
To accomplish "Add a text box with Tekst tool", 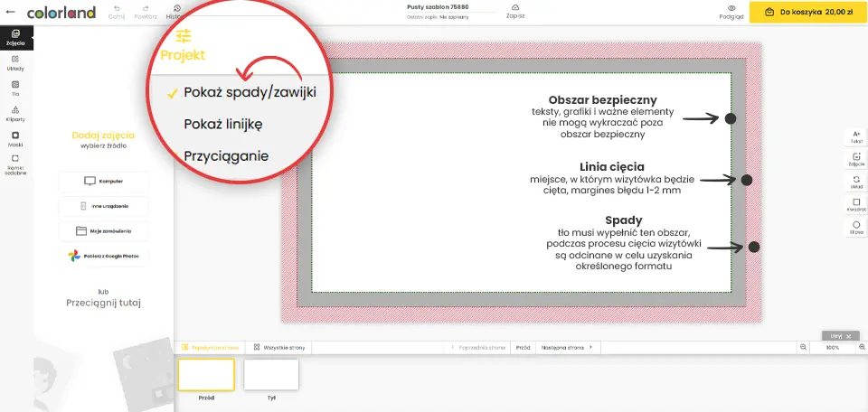I will pyautogui.click(x=856, y=137).
